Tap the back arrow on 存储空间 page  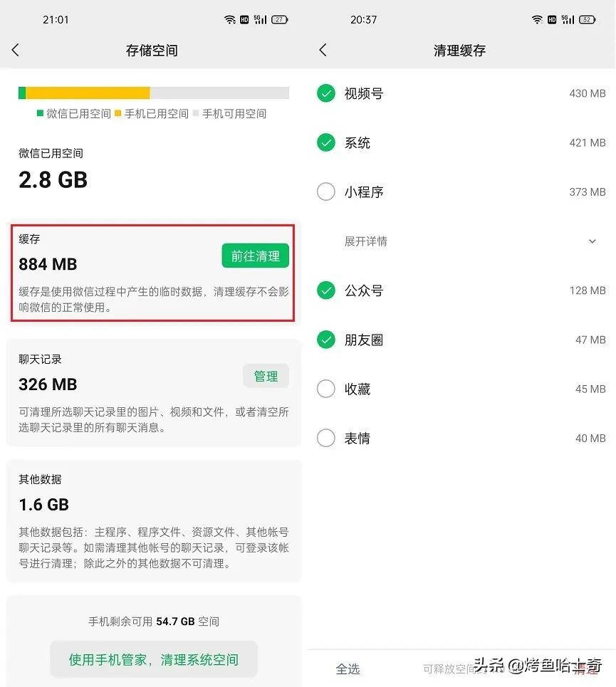(x=16, y=50)
